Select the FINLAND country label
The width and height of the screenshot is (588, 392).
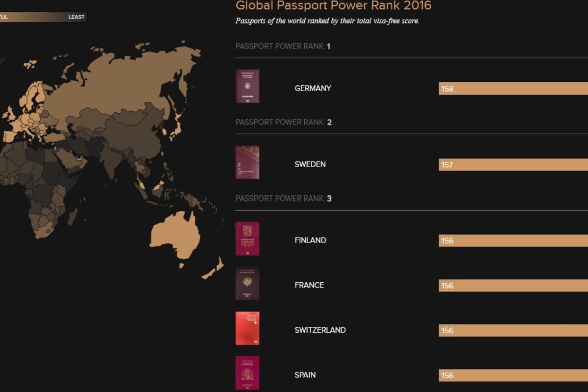click(310, 240)
